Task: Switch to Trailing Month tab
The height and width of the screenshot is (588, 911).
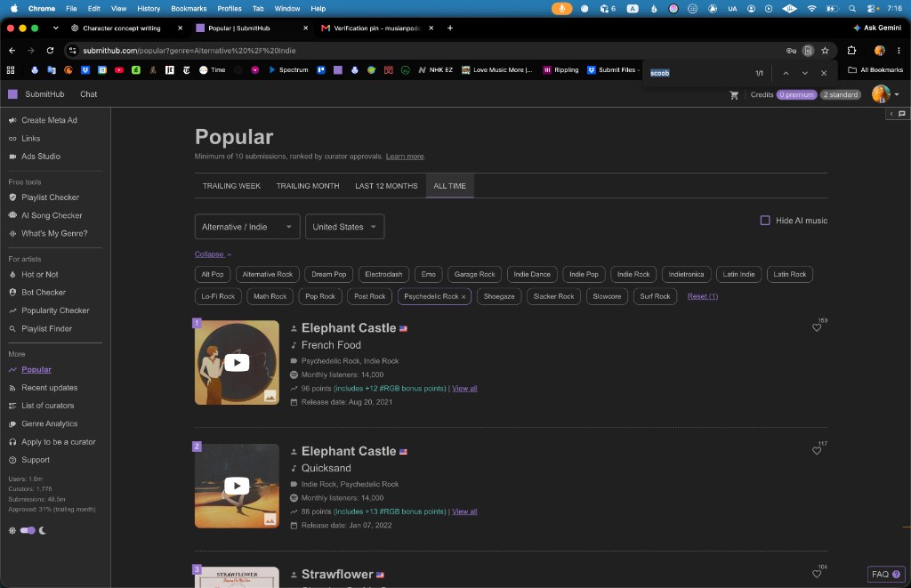Action: point(307,186)
